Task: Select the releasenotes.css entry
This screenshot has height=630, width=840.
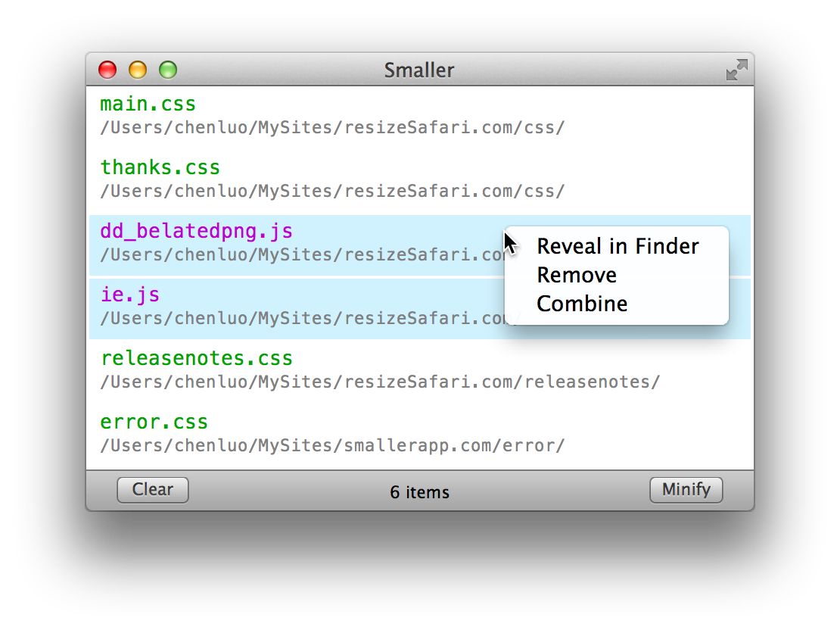Action: (x=419, y=370)
